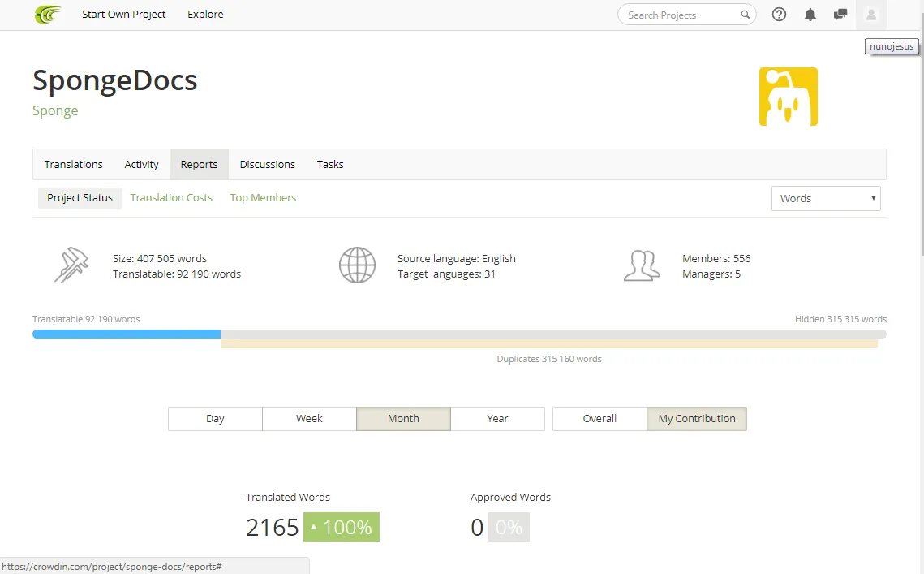Switch to the Activity tab

[x=141, y=165]
